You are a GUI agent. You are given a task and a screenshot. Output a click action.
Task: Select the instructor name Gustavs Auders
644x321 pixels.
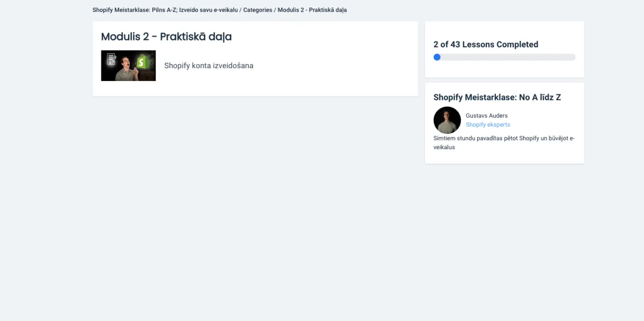pyautogui.click(x=487, y=115)
